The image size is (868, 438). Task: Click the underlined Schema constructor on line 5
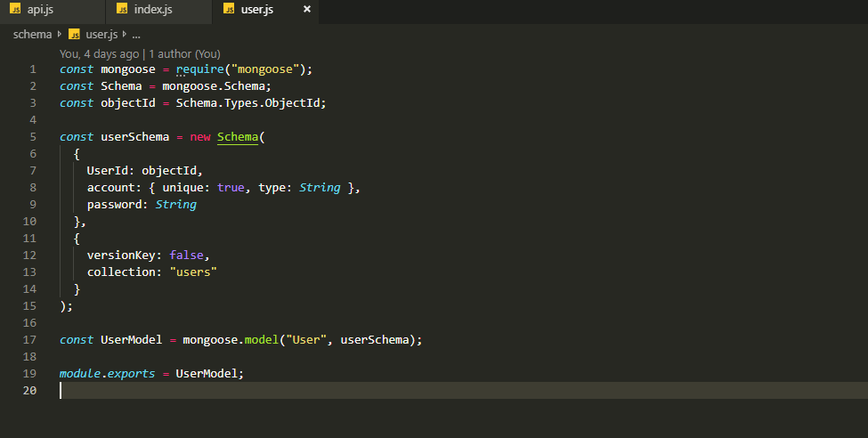click(x=238, y=137)
